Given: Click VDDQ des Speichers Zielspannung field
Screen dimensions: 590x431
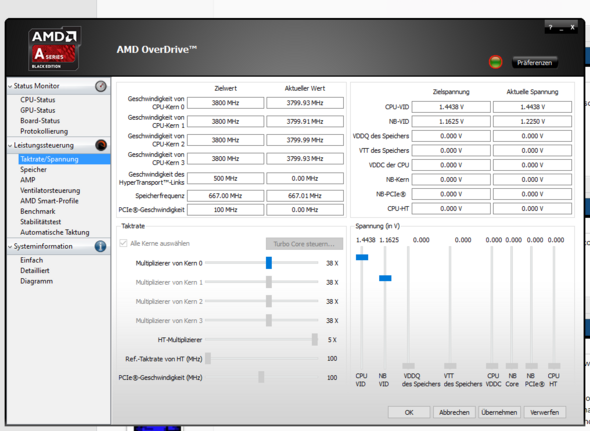Looking at the screenshot, I should tap(451, 136).
